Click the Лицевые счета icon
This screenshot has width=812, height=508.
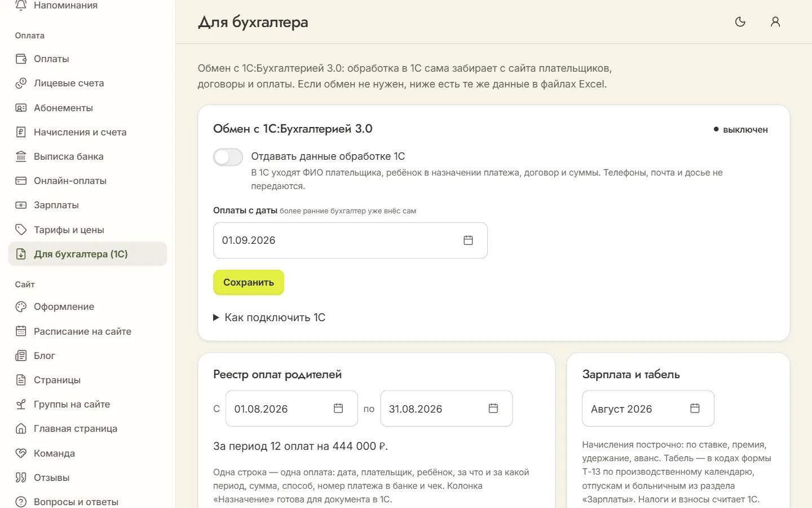coord(21,83)
